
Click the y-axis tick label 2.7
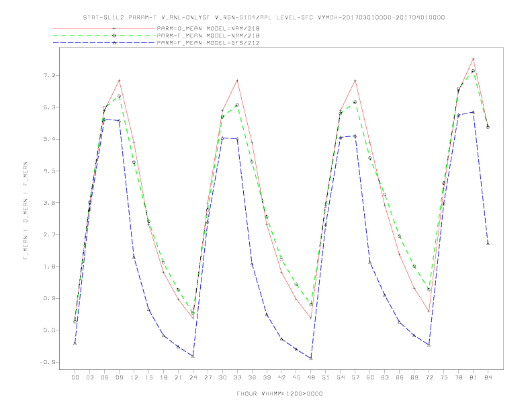coord(49,234)
